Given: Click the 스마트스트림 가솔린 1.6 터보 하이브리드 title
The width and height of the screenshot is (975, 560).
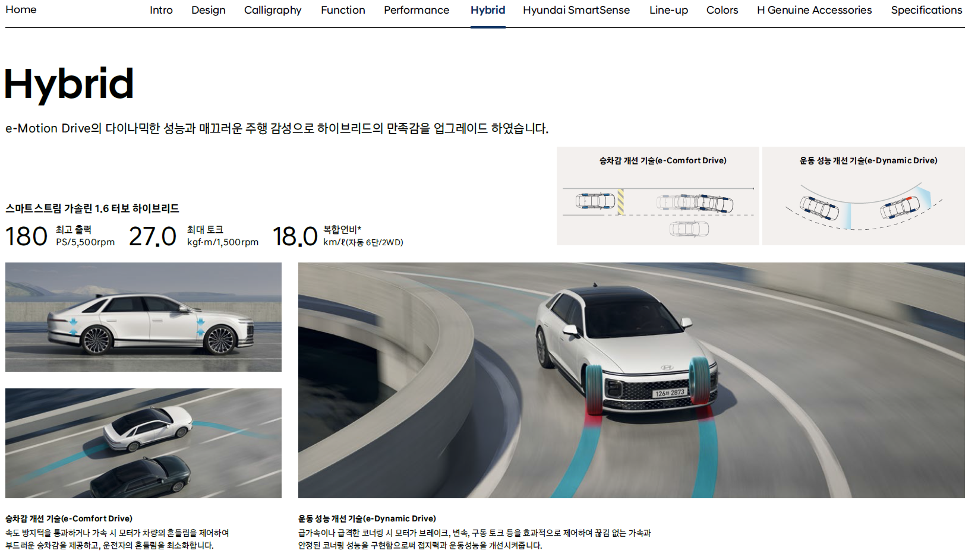Looking at the screenshot, I should [x=92, y=208].
